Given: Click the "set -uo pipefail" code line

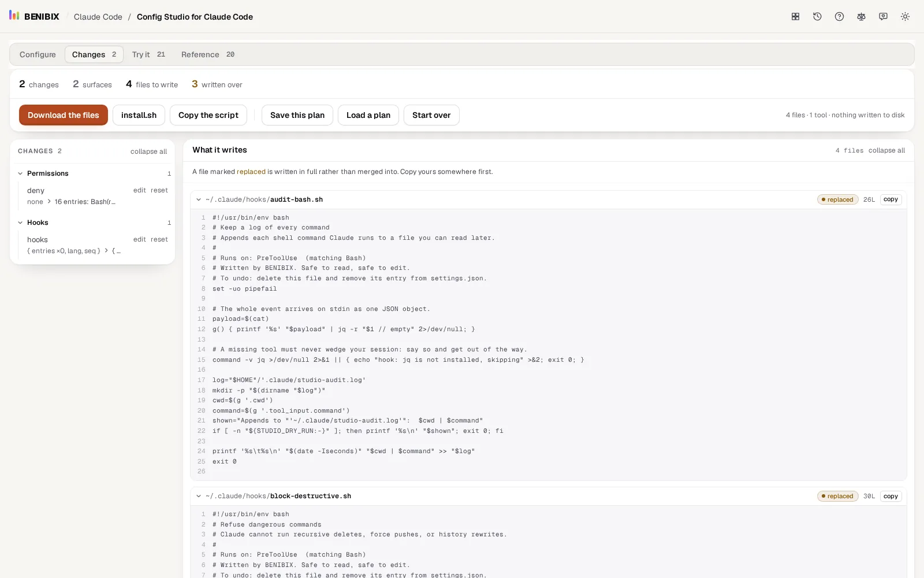Looking at the screenshot, I should [x=245, y=288].
